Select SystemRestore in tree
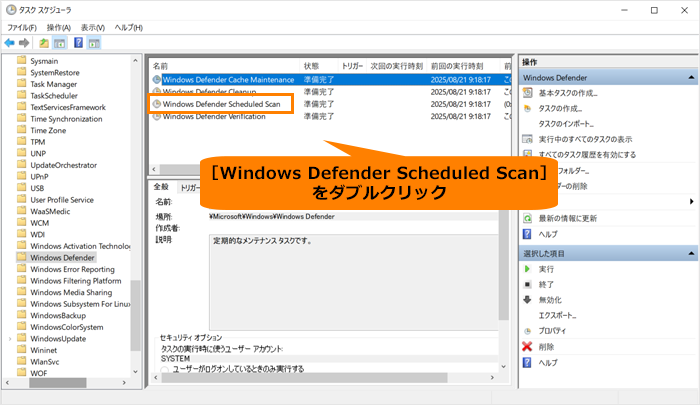Image resolution: width=700 pixels, height=405 pixels. point(54,72)
